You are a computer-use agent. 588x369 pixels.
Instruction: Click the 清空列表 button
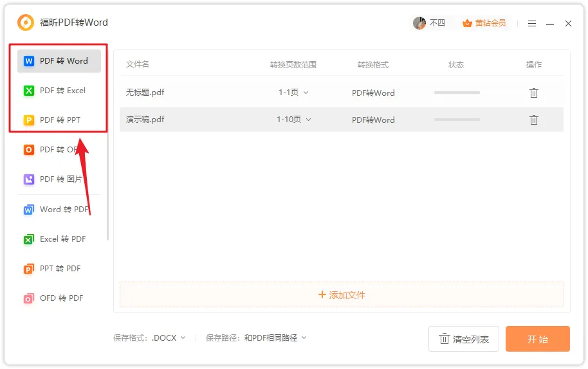(x=463, y=339)
